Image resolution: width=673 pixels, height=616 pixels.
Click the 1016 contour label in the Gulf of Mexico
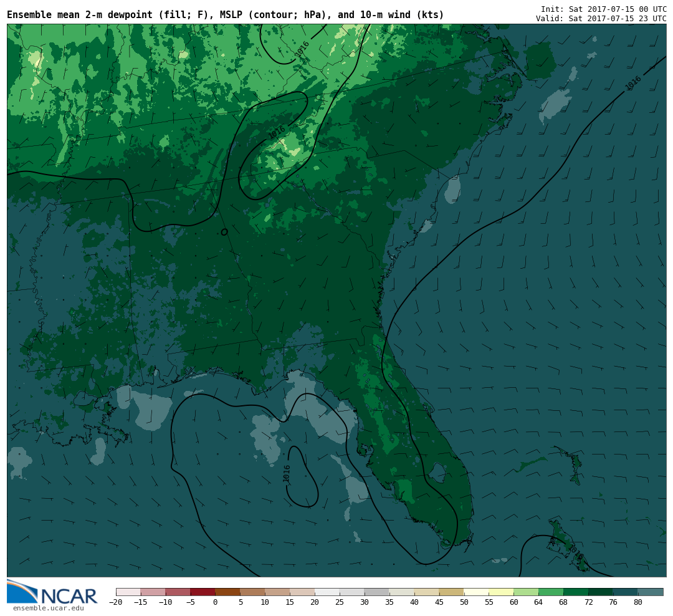(287, 474)
